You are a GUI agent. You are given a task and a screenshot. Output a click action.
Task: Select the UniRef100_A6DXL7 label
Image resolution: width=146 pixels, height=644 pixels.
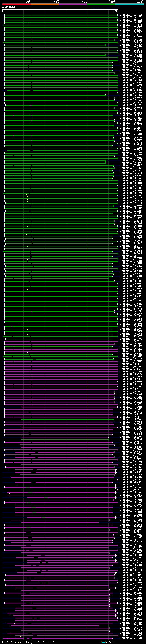point(131,45)
